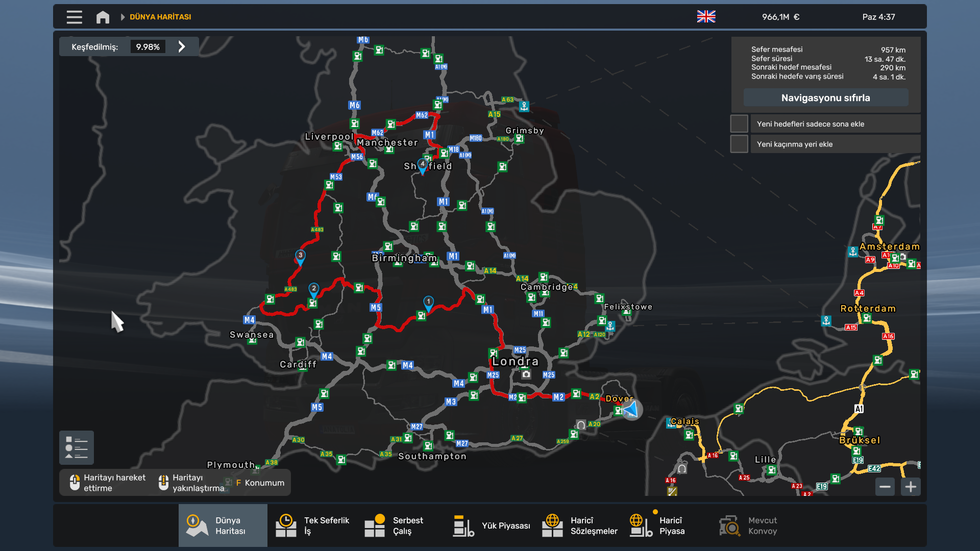Open the Serbest Çalış tab
Screen dimensions: 980x551
tap(394, 525)
